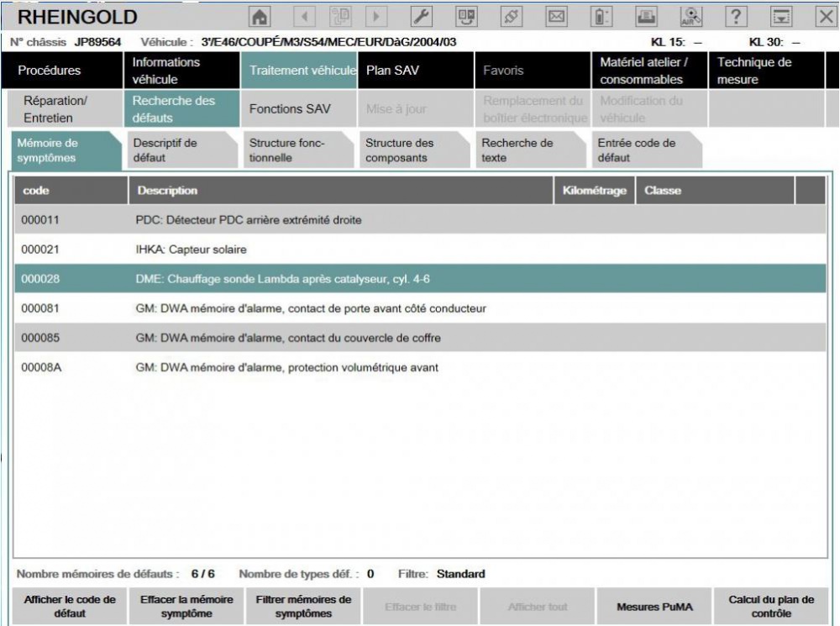
Task: Open the wrench settings icon
Action: pyautogui.click(x=422, y=17)
